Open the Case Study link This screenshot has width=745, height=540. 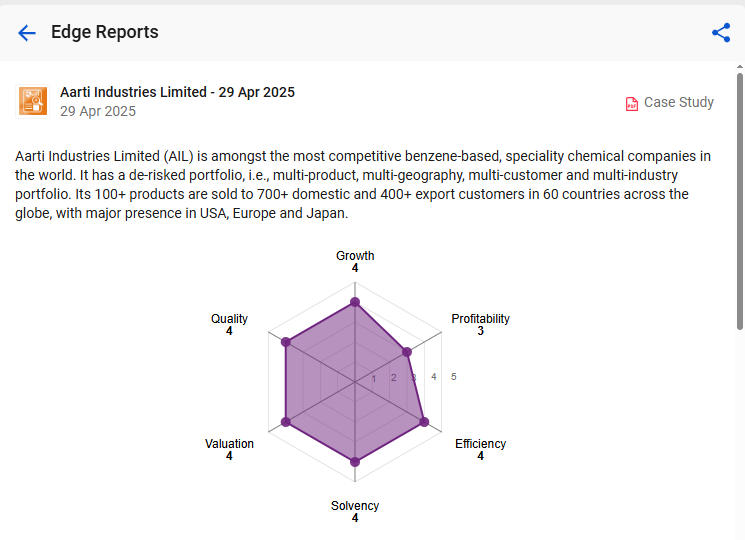(678, 102)
